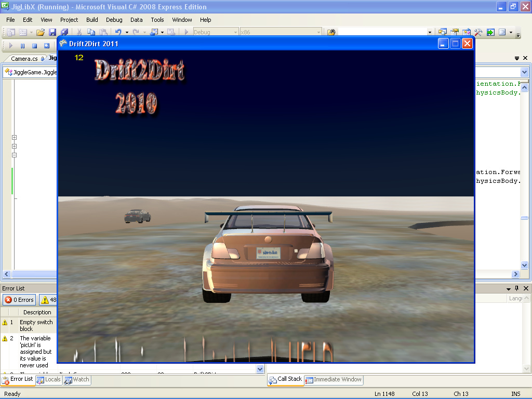Open the View menu

(46, 20)
